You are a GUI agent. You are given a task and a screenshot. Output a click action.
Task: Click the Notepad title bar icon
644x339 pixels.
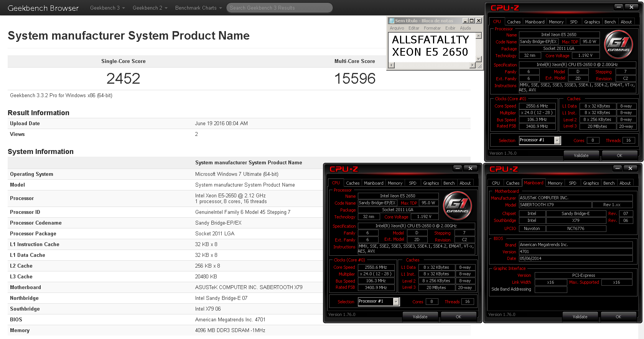click(392, 21)
